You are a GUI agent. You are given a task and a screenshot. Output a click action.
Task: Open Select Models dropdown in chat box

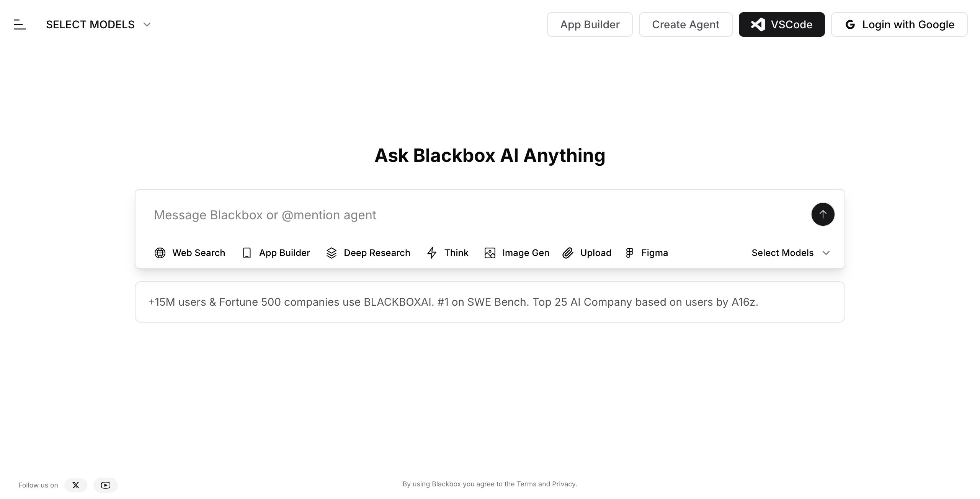pos(791,253)
